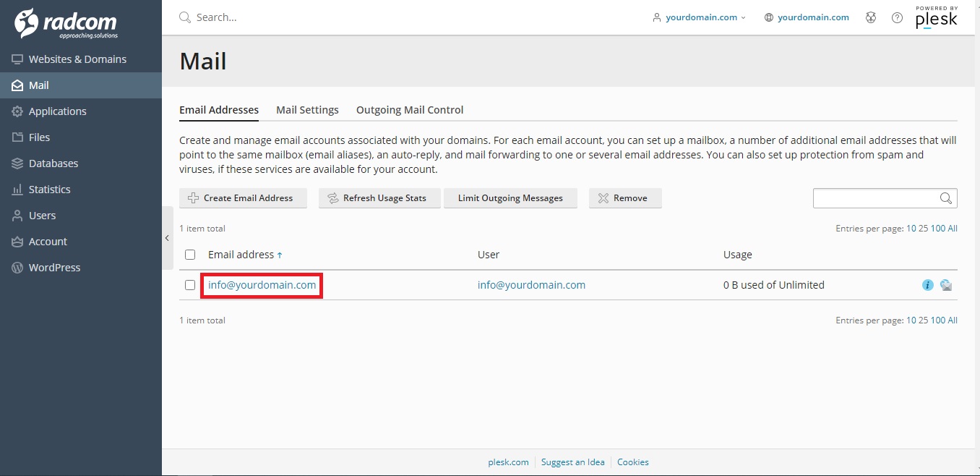Open the info@yourdomain.com email address link
This screenshot has width=980, height=476.
coord(262,285)
